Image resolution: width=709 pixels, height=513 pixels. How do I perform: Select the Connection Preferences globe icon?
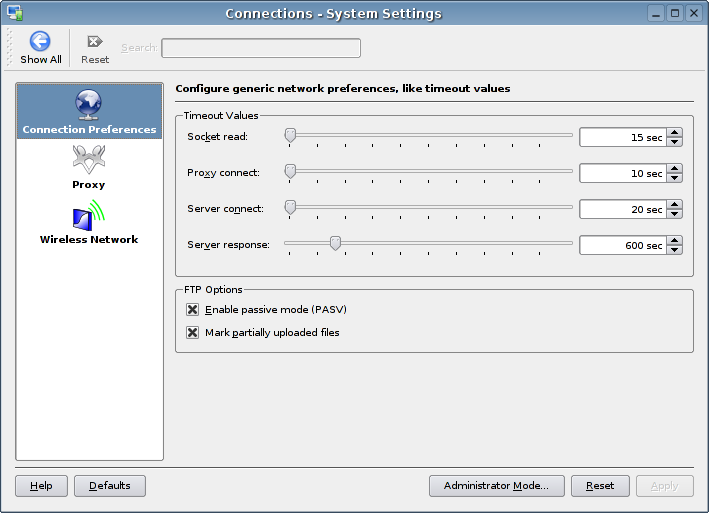[89, 104]
